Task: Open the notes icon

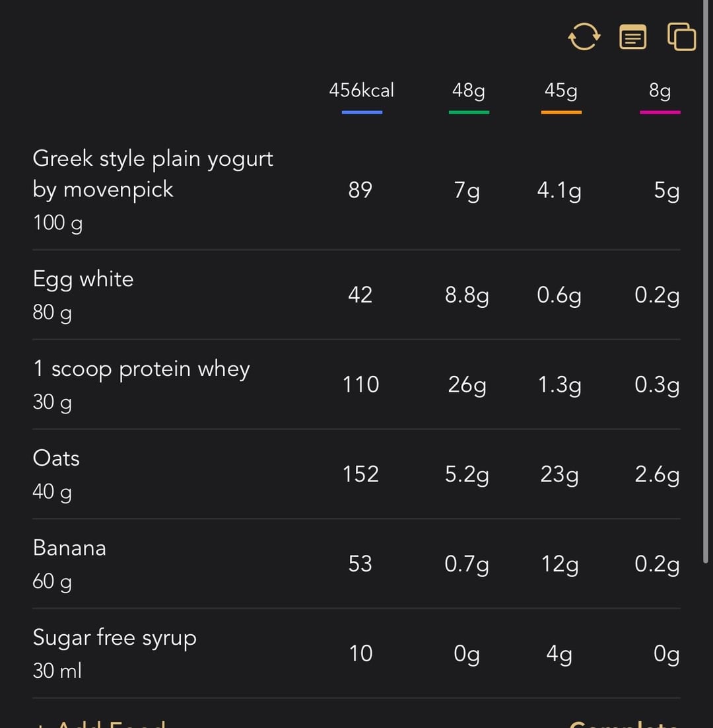Action: (632, 37)
